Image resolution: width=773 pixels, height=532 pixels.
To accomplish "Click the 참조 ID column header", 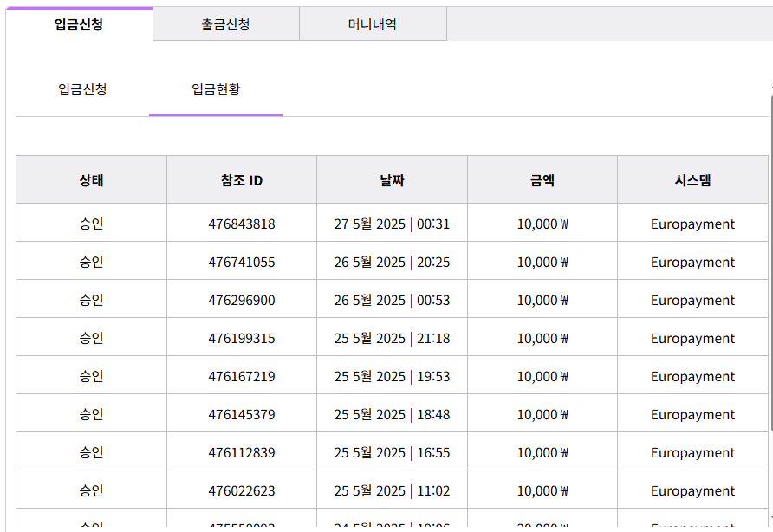I will [x=242, y=180].
